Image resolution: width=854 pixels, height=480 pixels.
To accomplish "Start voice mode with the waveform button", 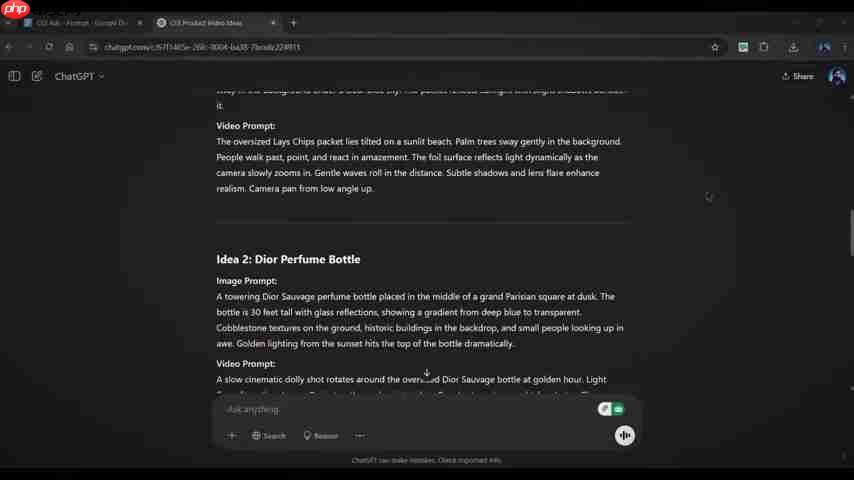I will pos(625,435).
